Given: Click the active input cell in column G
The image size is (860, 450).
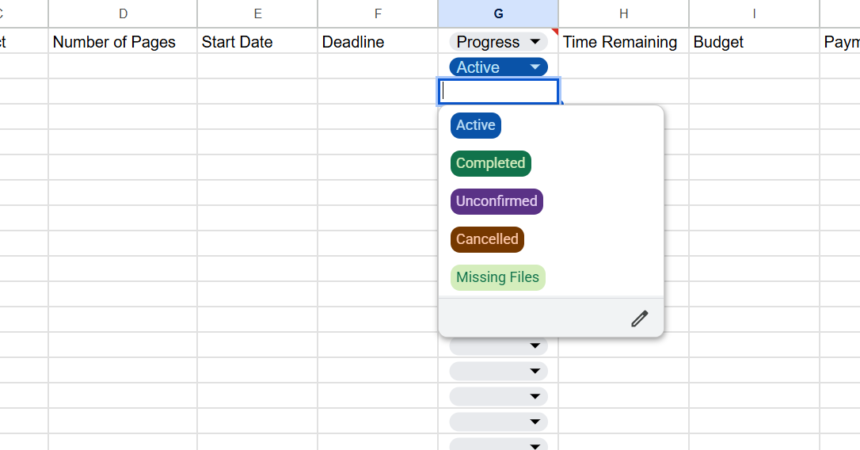Looking at the screenshot, I should (498, 91).
